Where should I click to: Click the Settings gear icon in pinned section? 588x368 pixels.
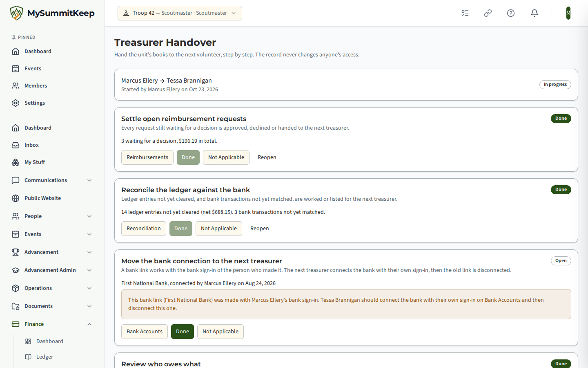click(x=16, y=103)
